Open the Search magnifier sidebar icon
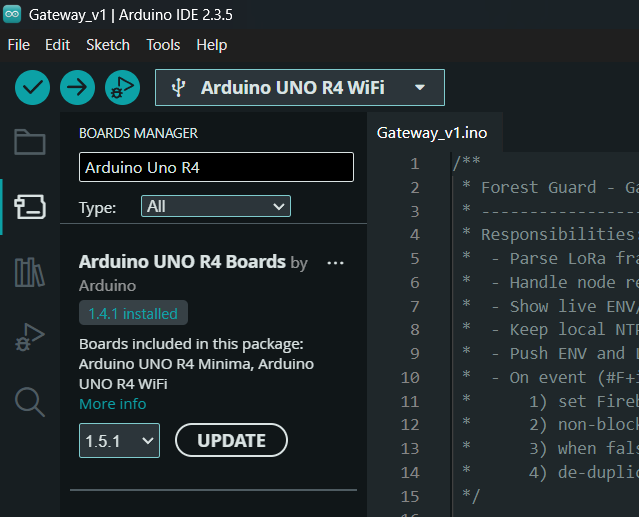This screenshot has width=639, height=517. (30, 402)
